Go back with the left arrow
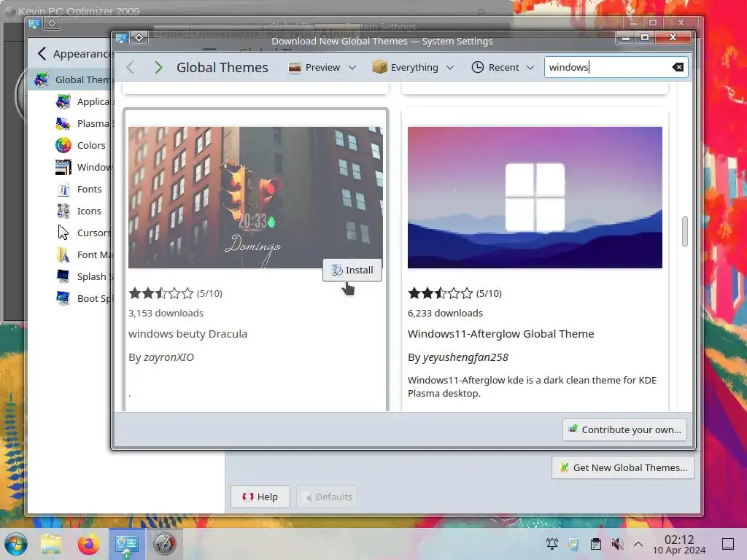The width and height of the screenshot is (747, 560). tap(131, 67)
